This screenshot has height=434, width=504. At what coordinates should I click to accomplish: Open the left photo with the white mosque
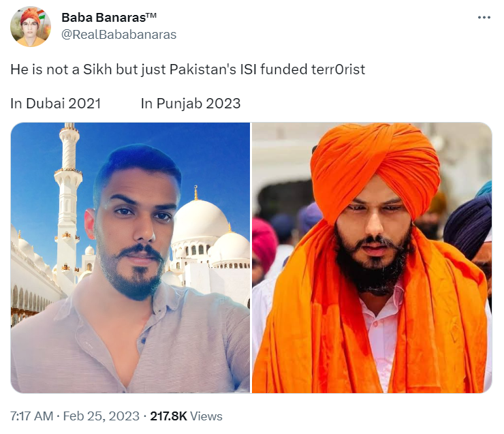130,258
